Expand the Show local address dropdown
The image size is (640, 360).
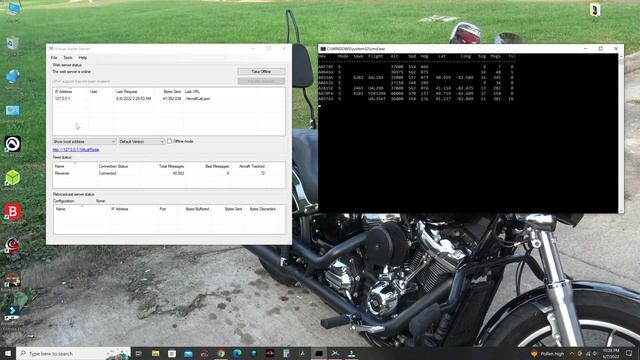coord(84,141)
